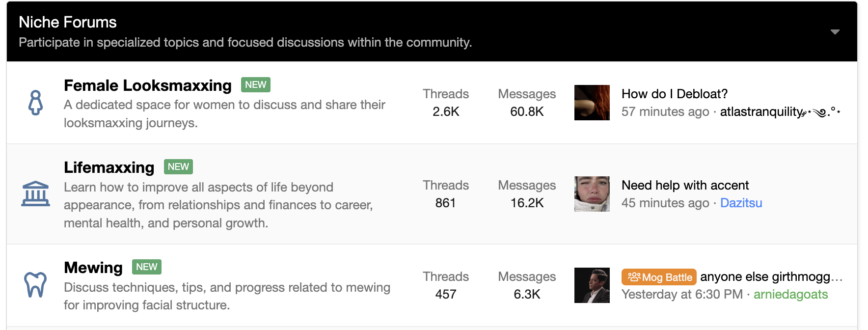This screenshot has height=330, width=868.
Task: View the atlastranquility user profile link
Action: [780, 112]
